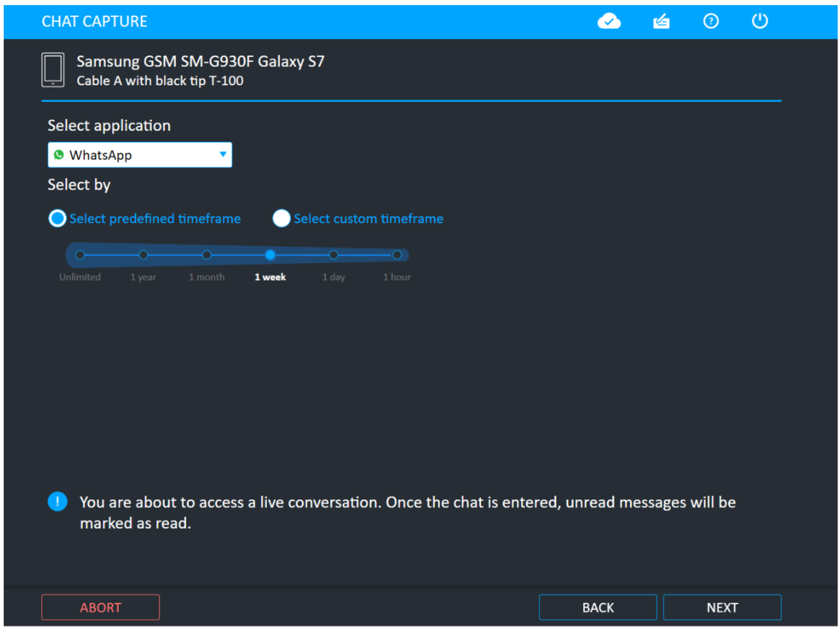The image size is (840, 630).
Task: Click the 'Unlimited' timeframe label
Action: 80,277
